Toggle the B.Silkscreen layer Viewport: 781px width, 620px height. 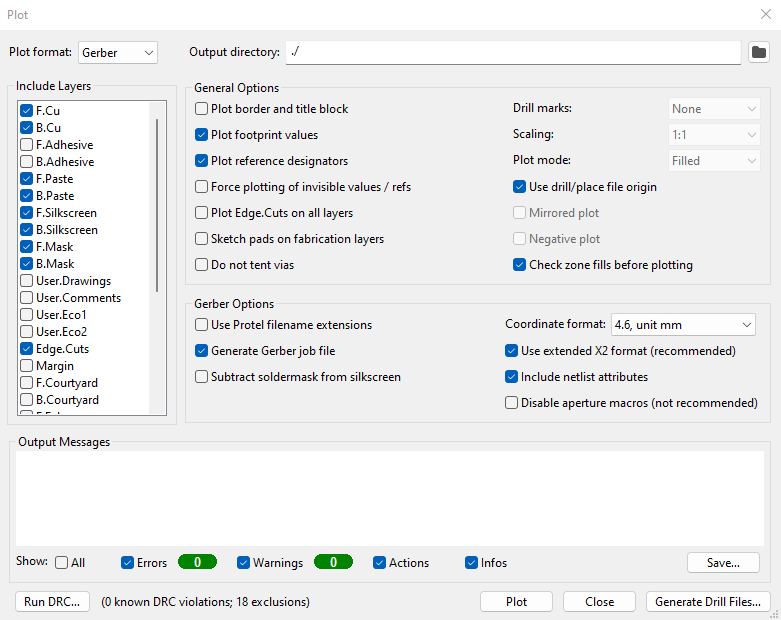tap(26, 230)
